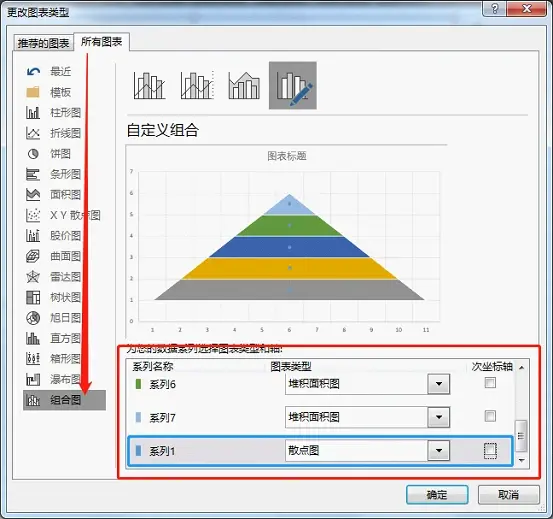Pick clustered column-line combo subtype

pos(149,85)
